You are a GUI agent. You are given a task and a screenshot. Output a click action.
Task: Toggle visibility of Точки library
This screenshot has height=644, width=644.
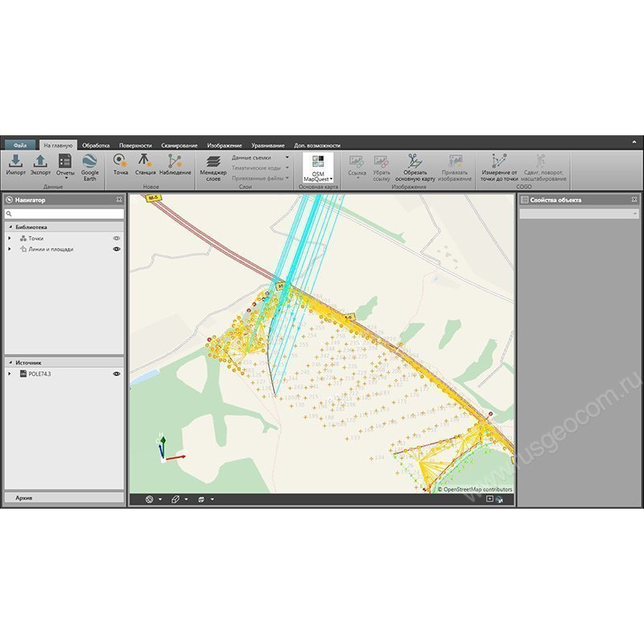117,237
